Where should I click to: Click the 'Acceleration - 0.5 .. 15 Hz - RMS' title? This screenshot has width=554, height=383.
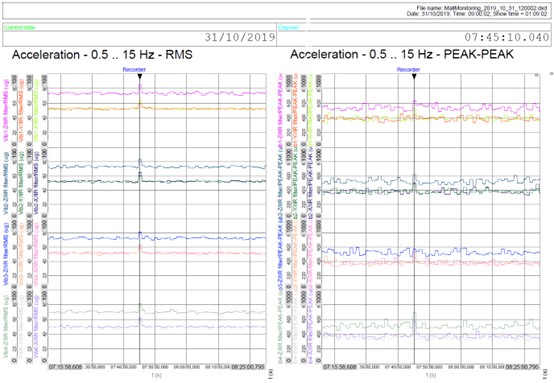102,55
